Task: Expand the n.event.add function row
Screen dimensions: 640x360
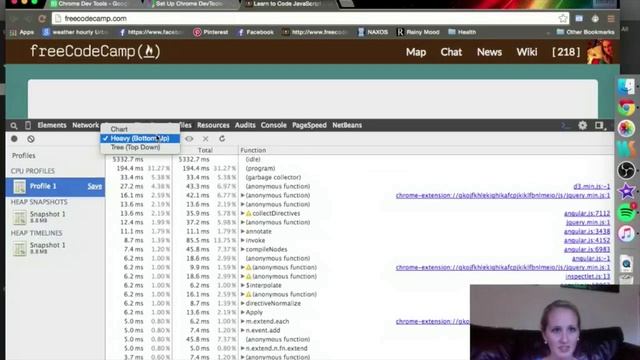Action: click(x=242, y=330)
